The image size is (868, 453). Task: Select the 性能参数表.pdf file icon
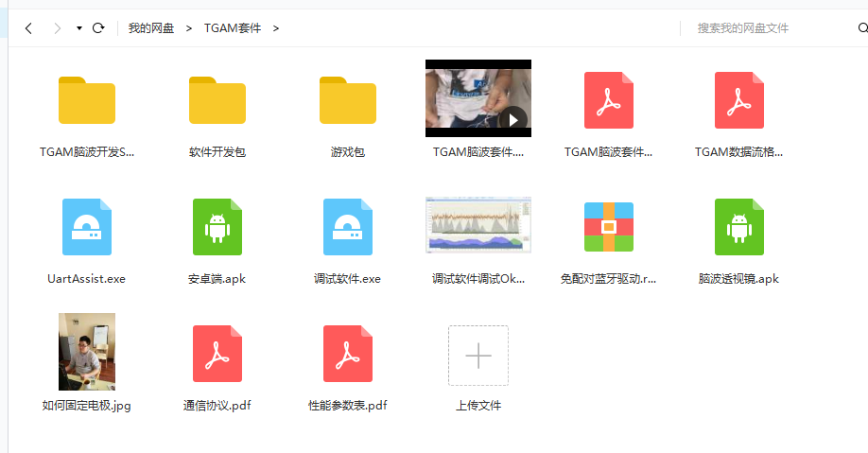(348, 354)
